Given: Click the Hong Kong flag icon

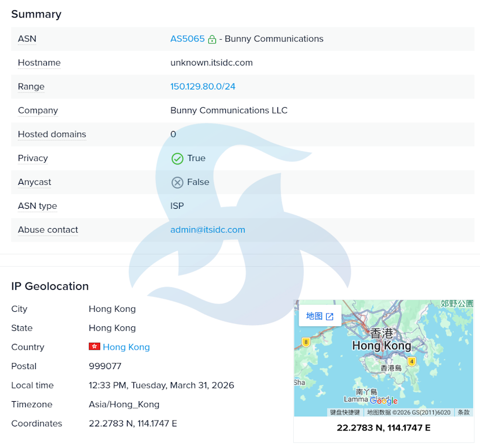Looking at the screenshot, I should [94, 347].
